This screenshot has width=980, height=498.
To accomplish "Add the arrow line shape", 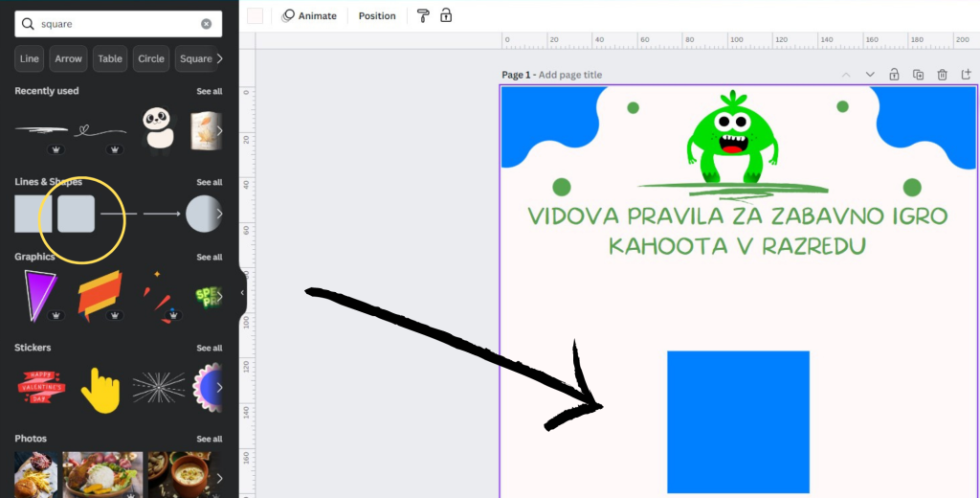I will 162,214.
